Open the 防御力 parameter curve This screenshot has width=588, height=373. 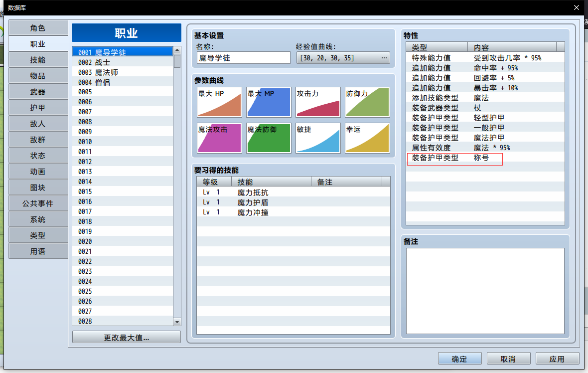[368, 102]
